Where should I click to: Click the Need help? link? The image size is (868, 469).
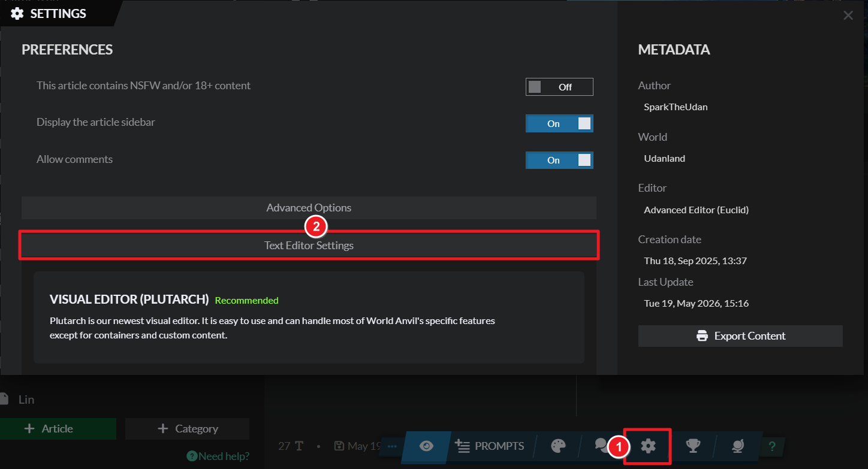(218, 456)
